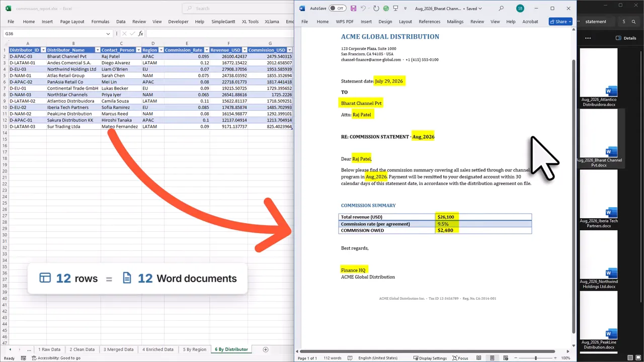This screenshot has height=362, width=644.
Task: Open the Region filter dropdown
Action: [x=161, y=50]
